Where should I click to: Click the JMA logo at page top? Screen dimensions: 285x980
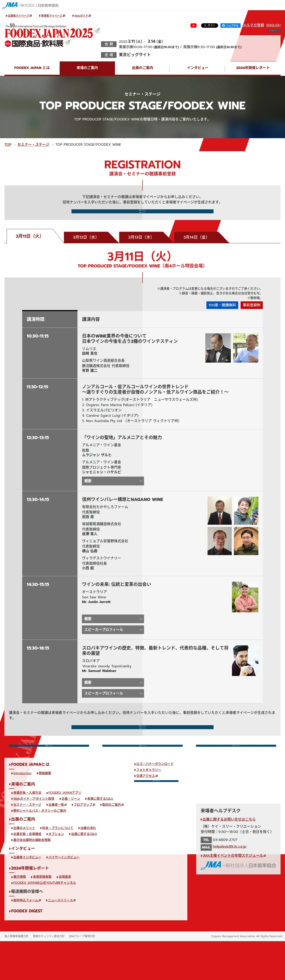tap(30, 5)
